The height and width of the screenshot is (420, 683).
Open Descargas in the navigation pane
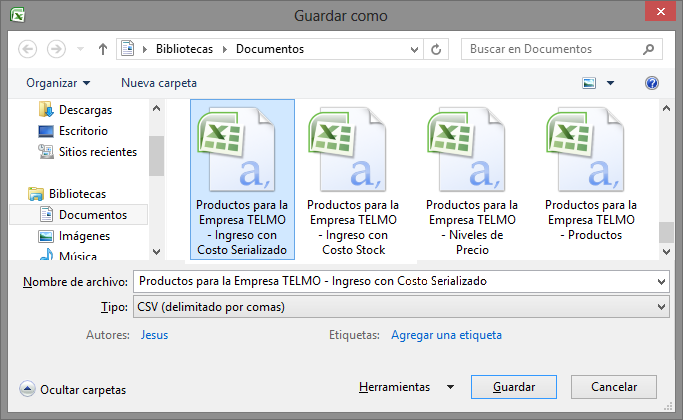coord(85,110)
